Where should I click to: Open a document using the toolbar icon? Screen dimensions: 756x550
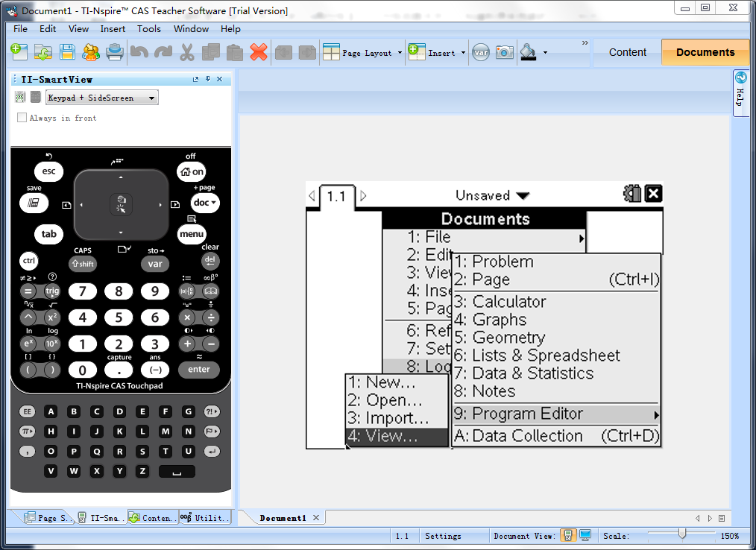[43, 52]
